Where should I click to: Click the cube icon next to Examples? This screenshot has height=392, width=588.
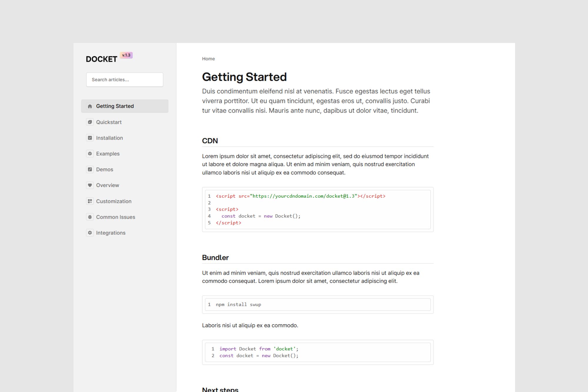[x=90, y=154]
